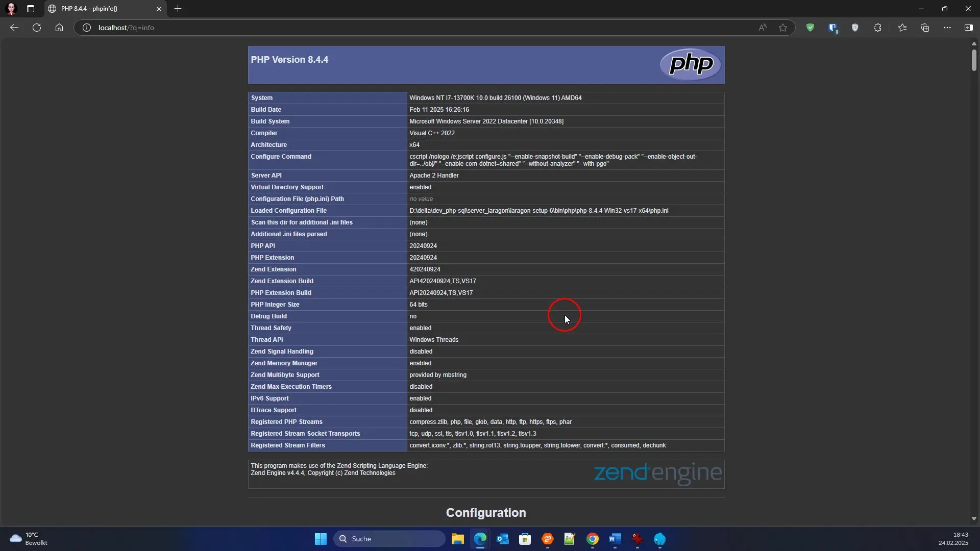Screen dimensions: 980x551
Task: Open the Bitwarden extension icon
Action: point(833,28)
